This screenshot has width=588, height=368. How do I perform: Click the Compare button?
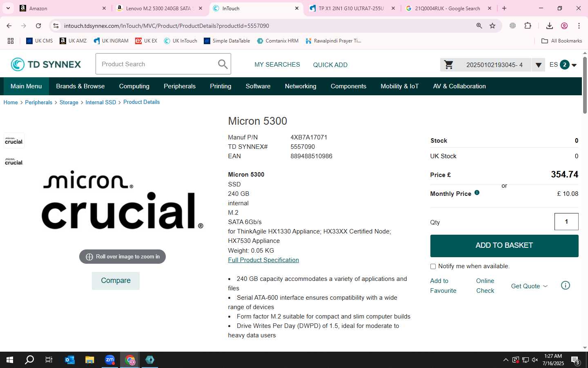pos(116,280)
